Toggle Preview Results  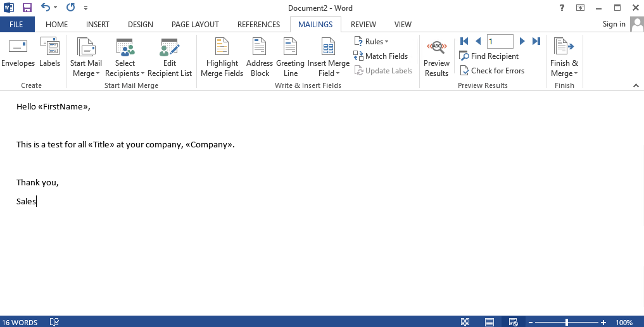436,57
